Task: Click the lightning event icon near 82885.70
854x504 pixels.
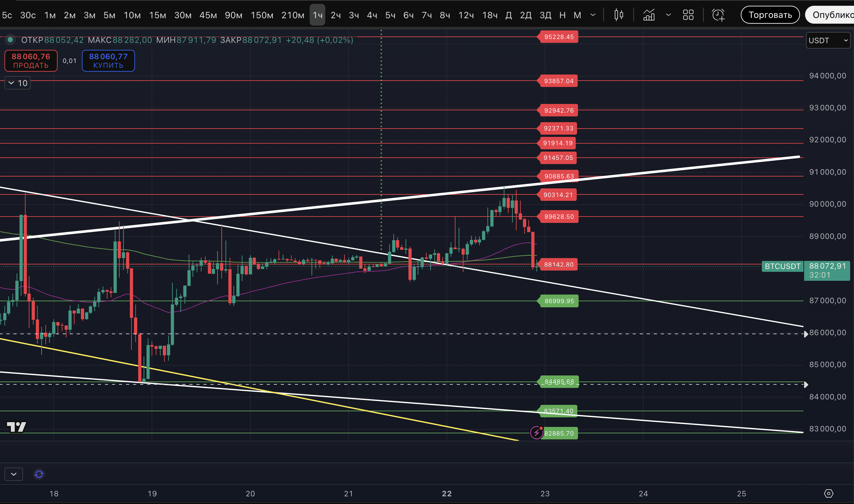Action: point(536,433)
